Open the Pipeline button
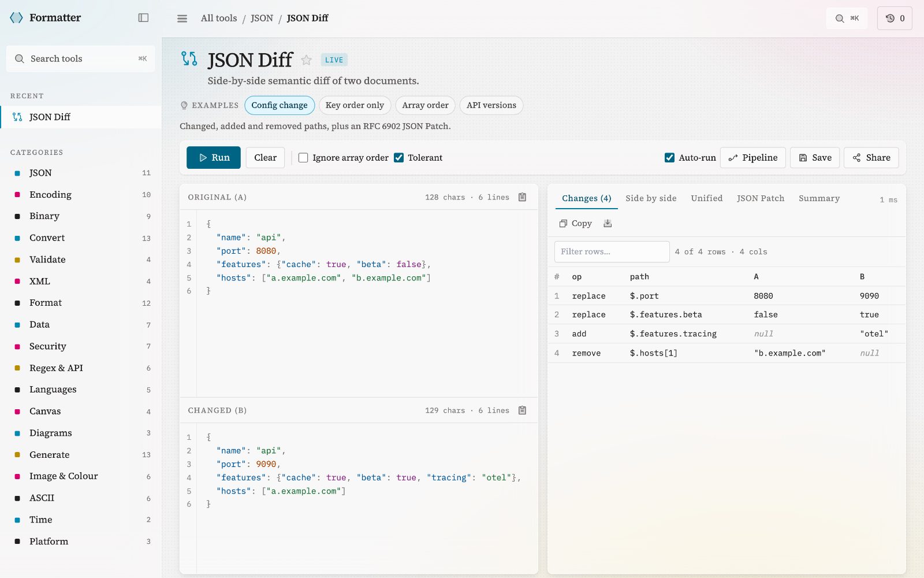The image size is (924, 578). [753, 158]
